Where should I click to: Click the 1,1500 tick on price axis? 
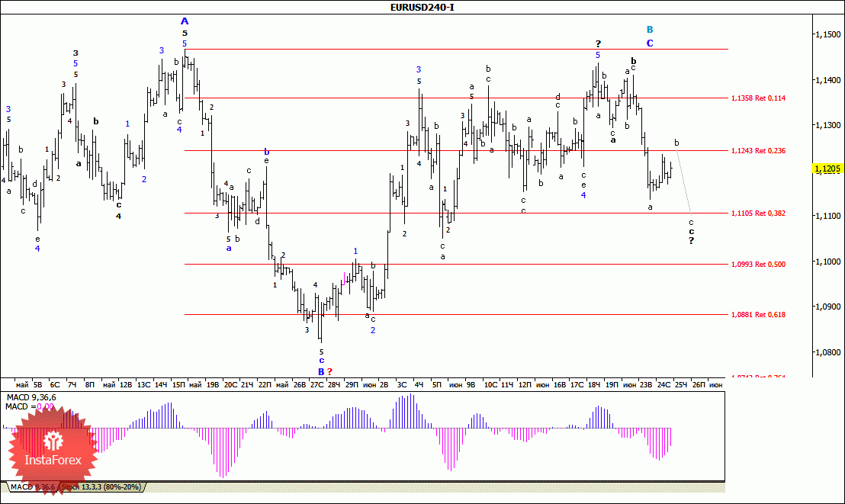pos(827,35)
